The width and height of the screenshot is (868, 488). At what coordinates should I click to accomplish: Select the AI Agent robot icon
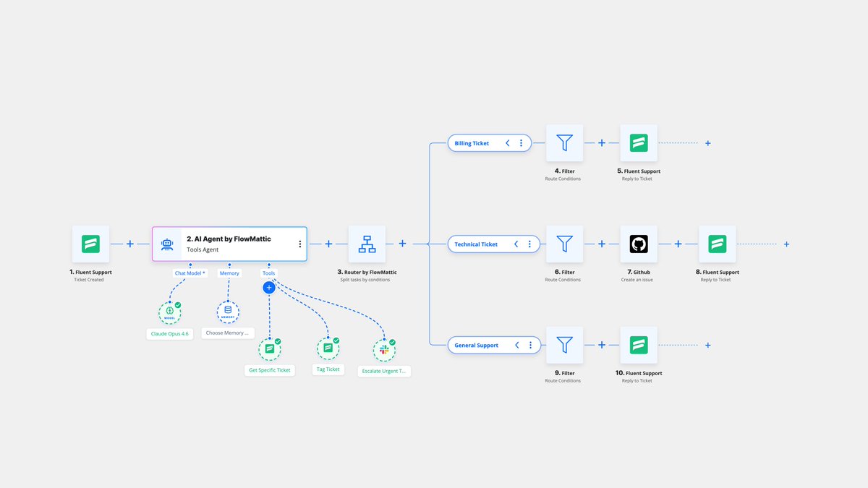(167, 244)
